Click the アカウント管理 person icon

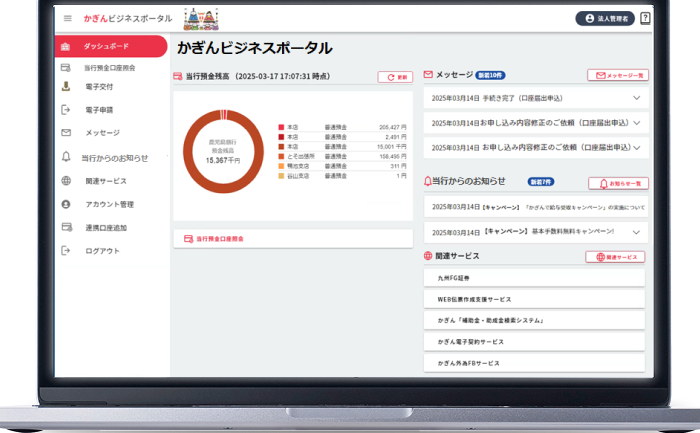(66, 204)
